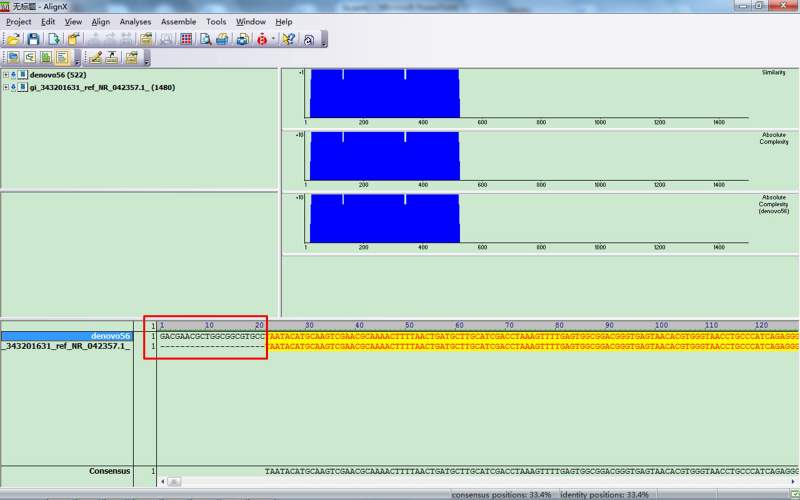The height and width of the screenshot is (500, 800).
Task: Click the tree diagram pane icon
Action: coord(30,58)
